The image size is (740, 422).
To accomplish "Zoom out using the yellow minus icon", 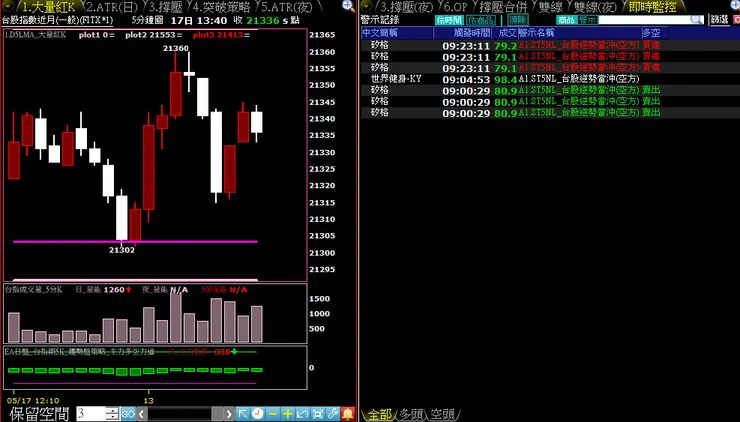I will 272,414.
